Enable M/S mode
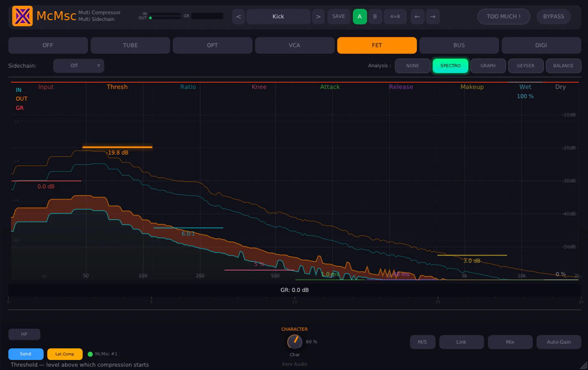588x370 pixels. pos(423,342)
